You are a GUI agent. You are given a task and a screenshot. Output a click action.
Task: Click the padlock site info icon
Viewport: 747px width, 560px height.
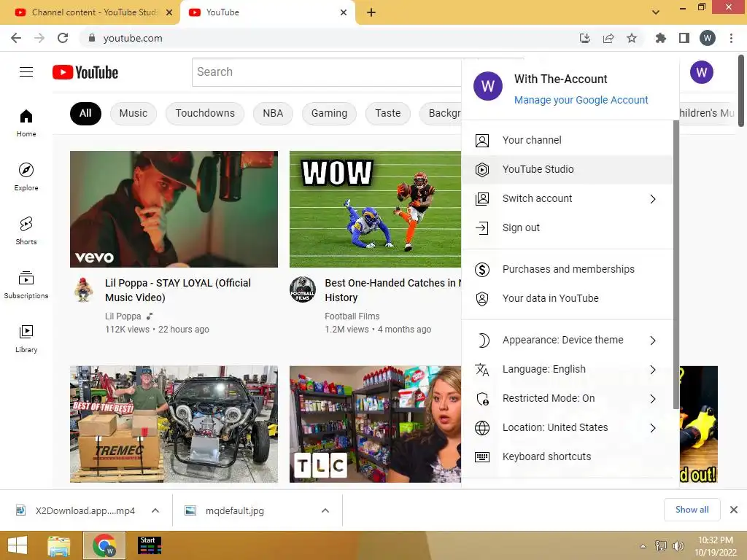[92, 38]
